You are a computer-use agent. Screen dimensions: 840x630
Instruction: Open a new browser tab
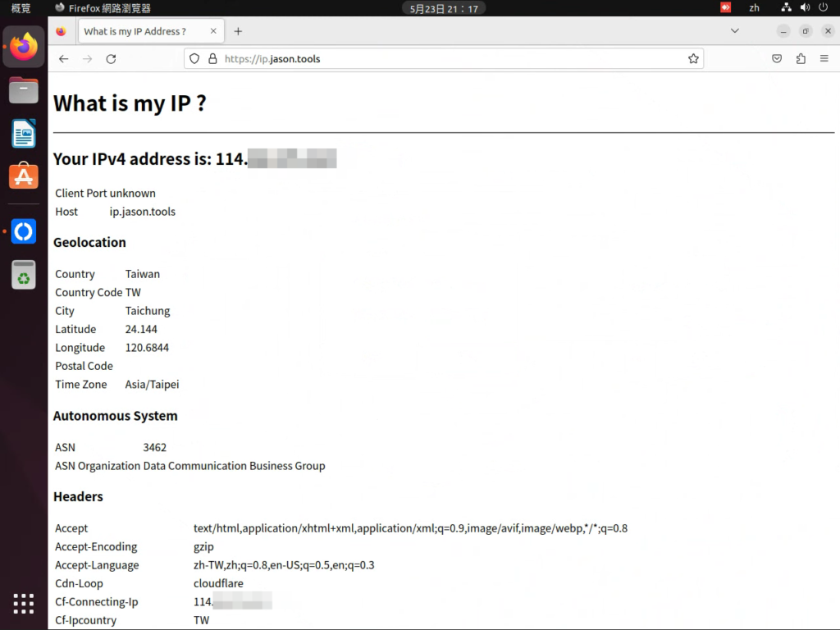coord(238,32)
